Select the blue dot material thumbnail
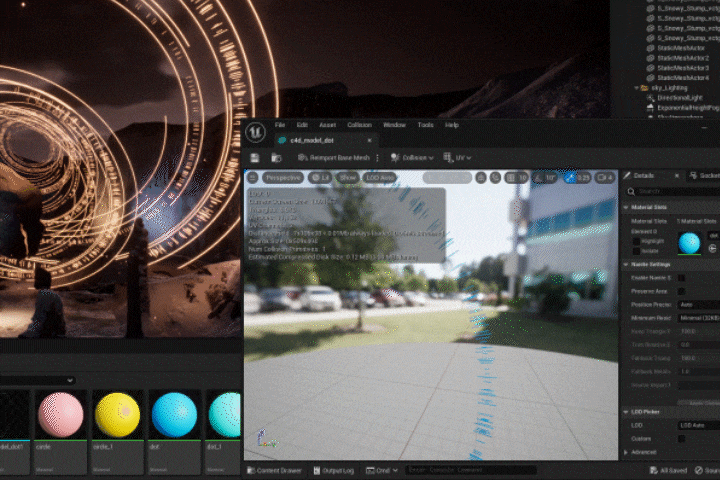 pos(174,415)
